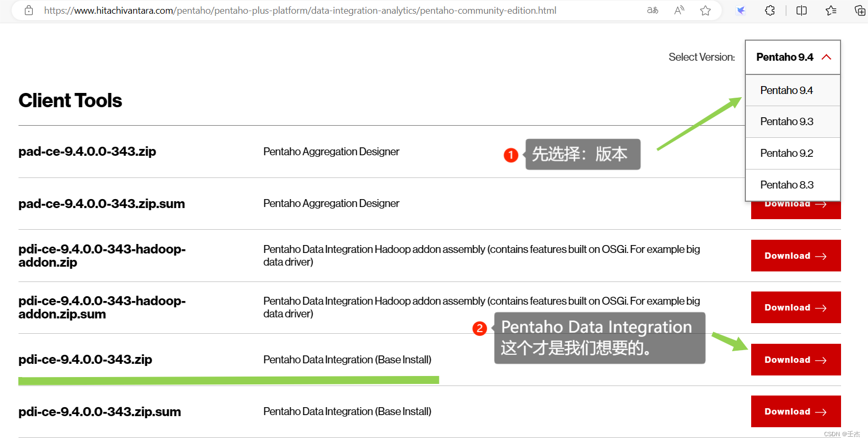This screenshot has width=868, height=442.
Task: Click the Select Version label
Action: point(701,57)
